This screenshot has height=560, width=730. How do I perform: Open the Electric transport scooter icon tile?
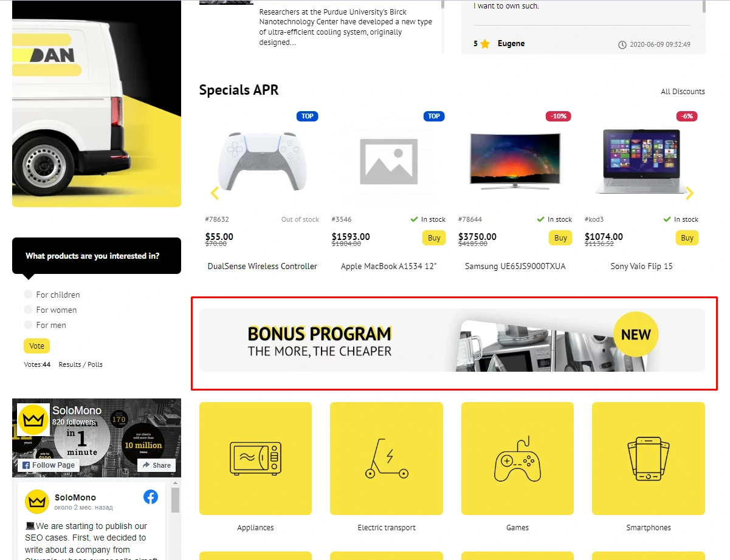387,459
